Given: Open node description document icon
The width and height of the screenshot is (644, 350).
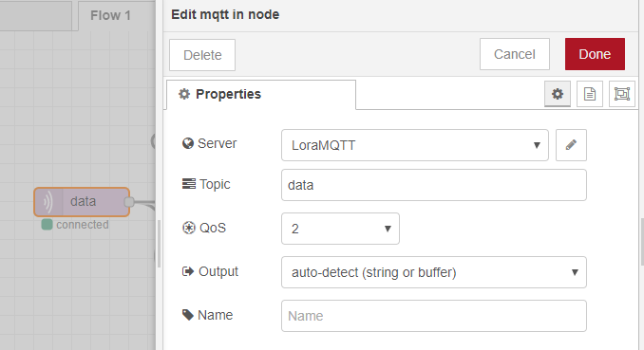Looking at the screenshot, I should 589,94.
